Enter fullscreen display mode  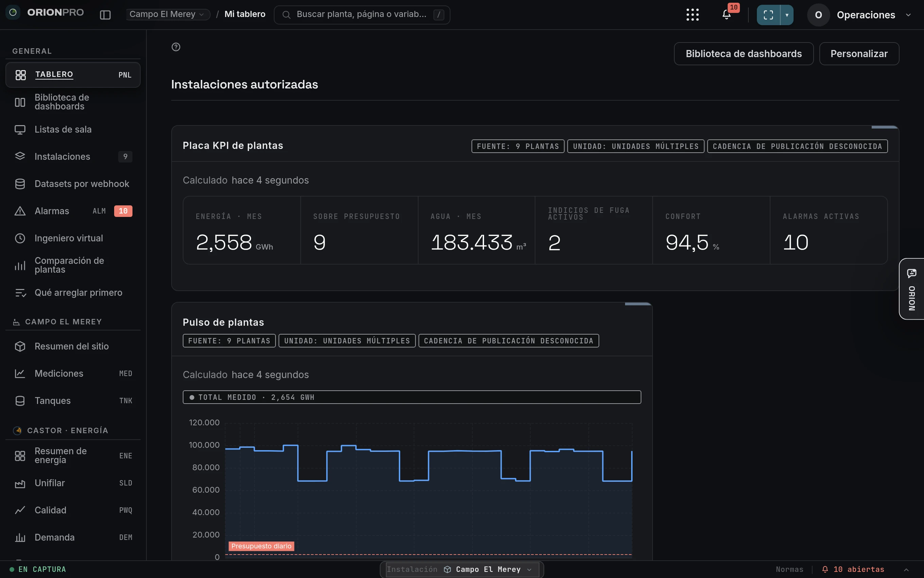[768, 15]
